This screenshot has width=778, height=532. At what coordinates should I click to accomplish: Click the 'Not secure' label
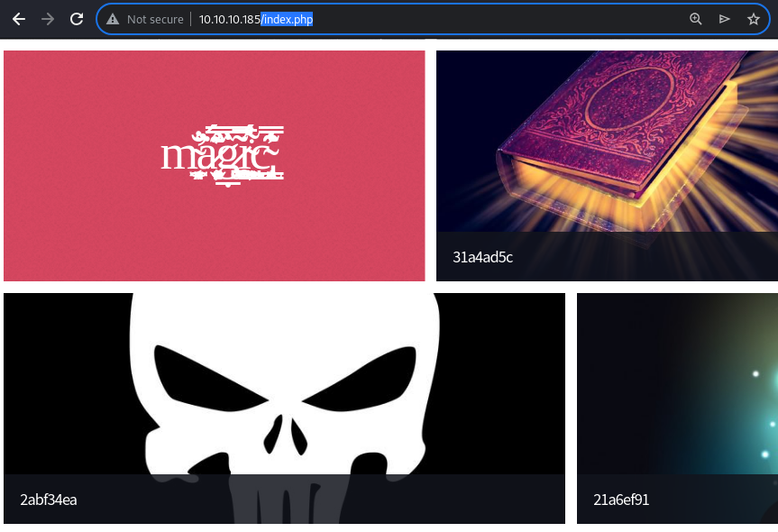tap(155, 19)
